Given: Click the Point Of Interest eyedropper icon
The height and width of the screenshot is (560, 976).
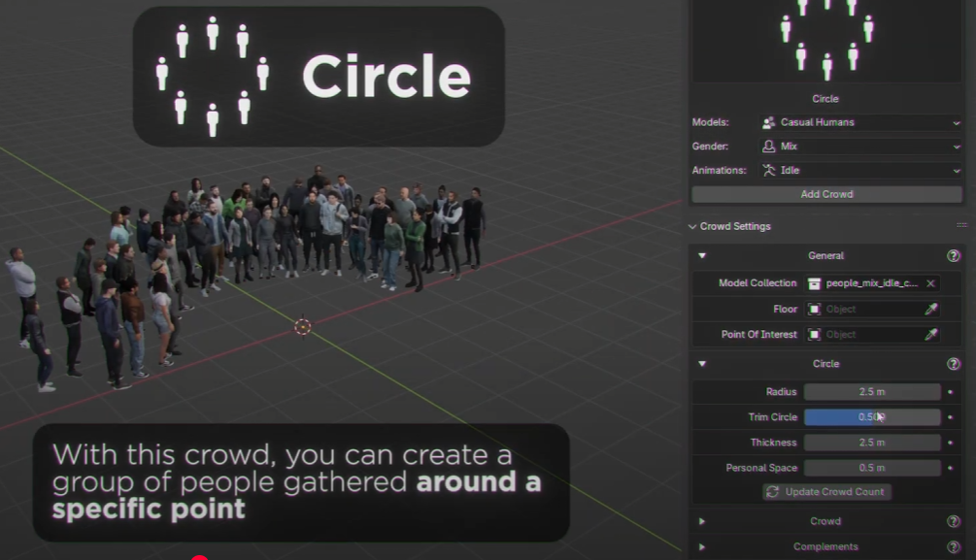Looking at the screenshot, I should point(931,335).
